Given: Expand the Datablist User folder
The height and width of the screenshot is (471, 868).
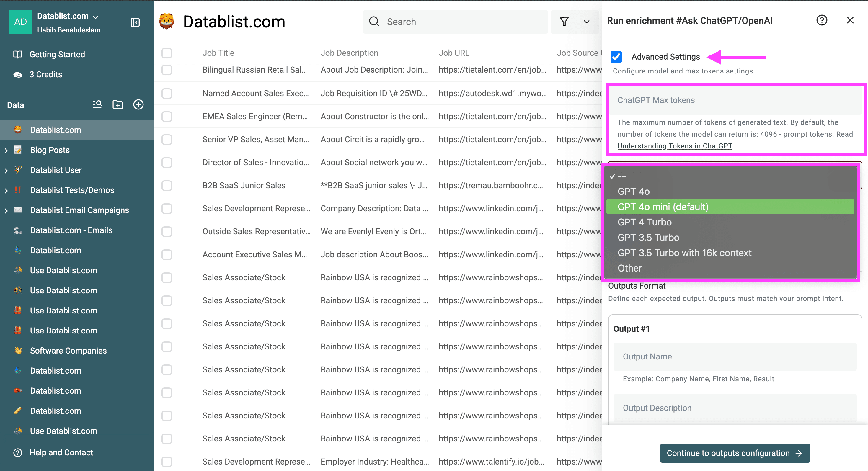Looking at the screenshot, I should tap(6, 170).
